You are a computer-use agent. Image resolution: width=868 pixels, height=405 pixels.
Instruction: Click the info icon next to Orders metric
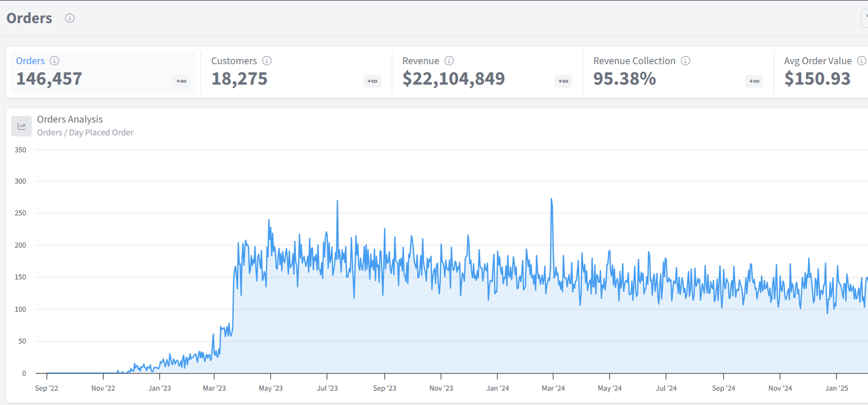tap(54, 61)
